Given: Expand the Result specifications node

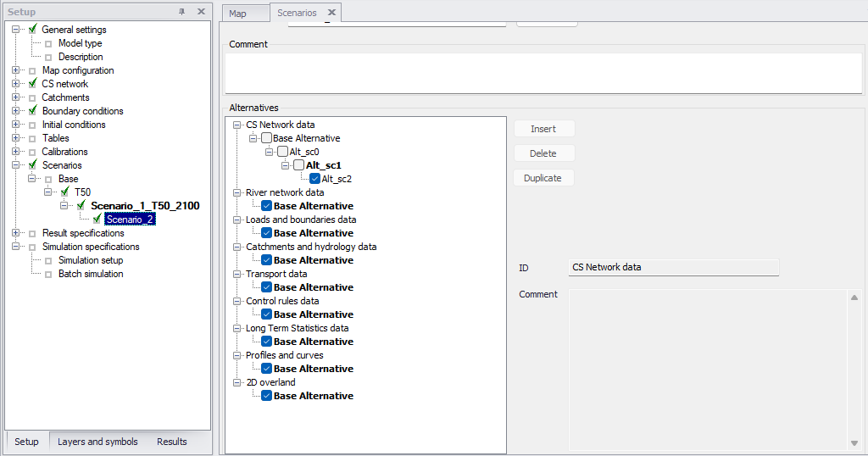Looking at the screenshot, I should (x=15, y=233).
